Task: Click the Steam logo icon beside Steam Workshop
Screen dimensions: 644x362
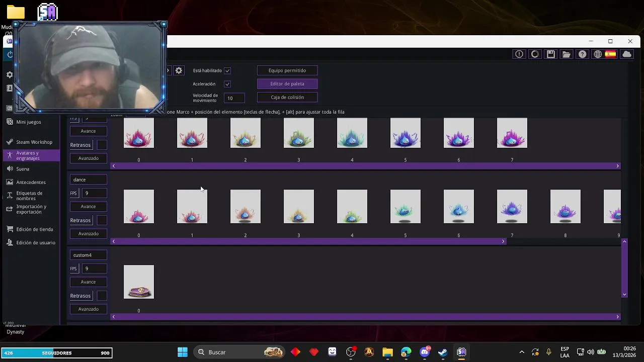Action: click(10, 142)
